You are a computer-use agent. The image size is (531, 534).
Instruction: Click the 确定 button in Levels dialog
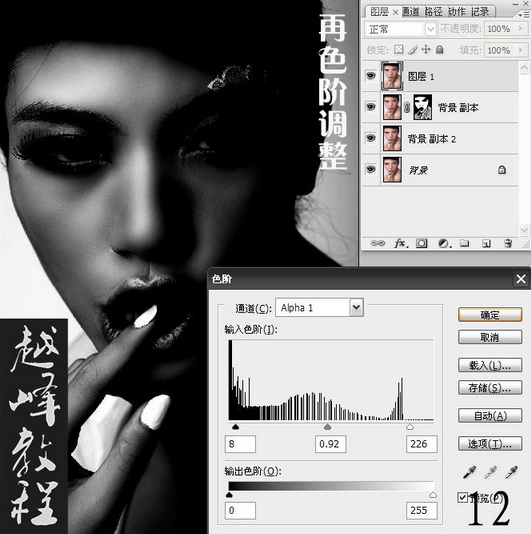(490, 315)
